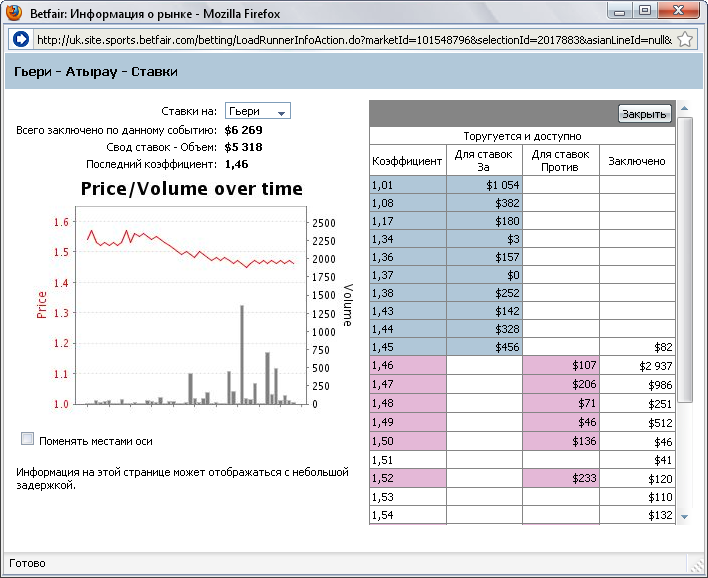708x578 pixels.
Task: Click the Закрыть button
Action: point(644,114)
